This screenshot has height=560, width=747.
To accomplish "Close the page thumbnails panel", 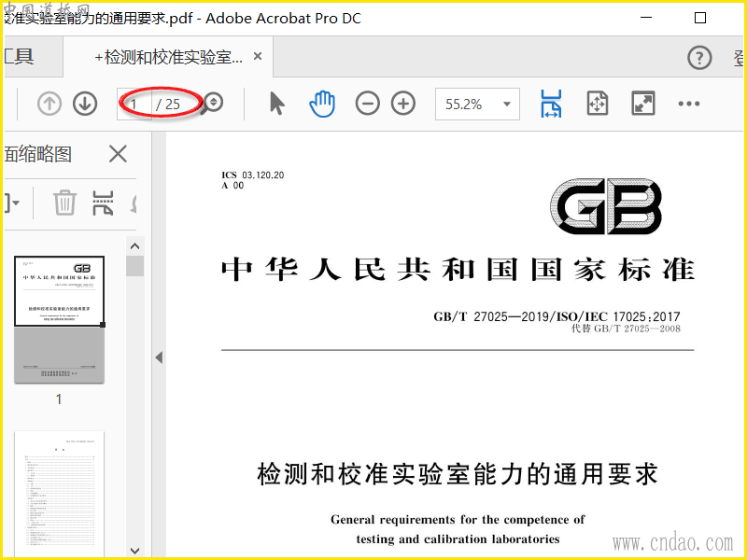I will (x=118, y=154).
